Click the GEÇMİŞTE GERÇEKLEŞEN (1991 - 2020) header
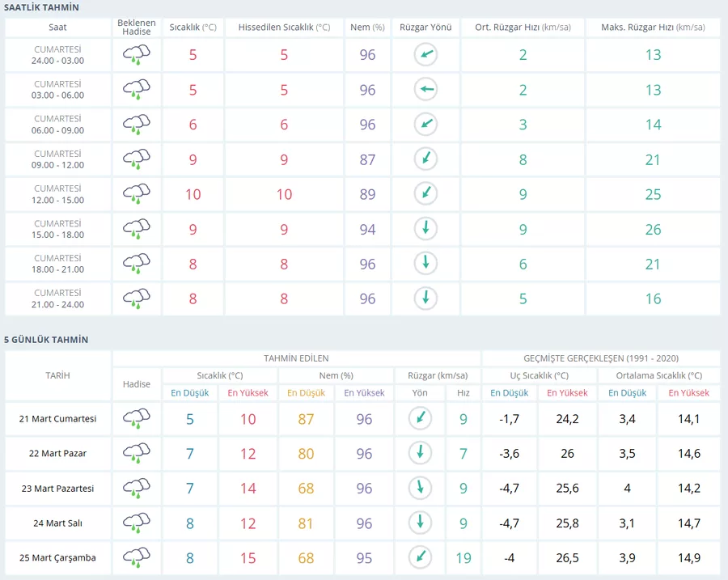728x580 pixels. click(601, 358)
